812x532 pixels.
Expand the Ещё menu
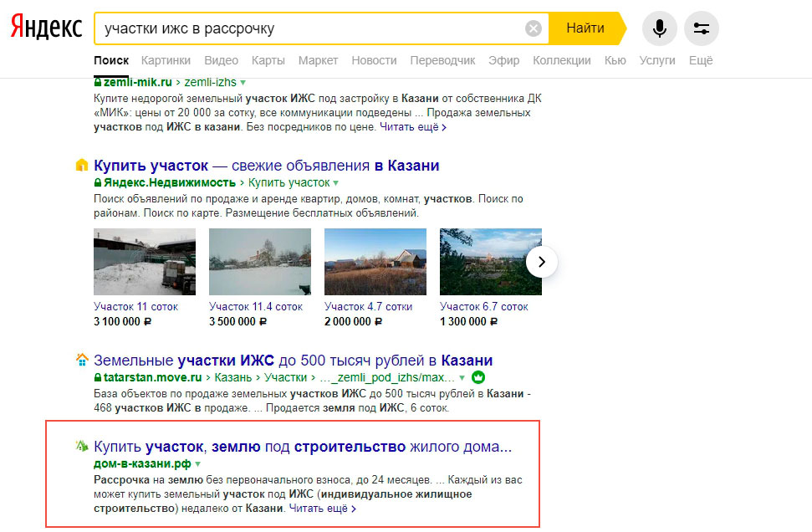pos(701,60)
